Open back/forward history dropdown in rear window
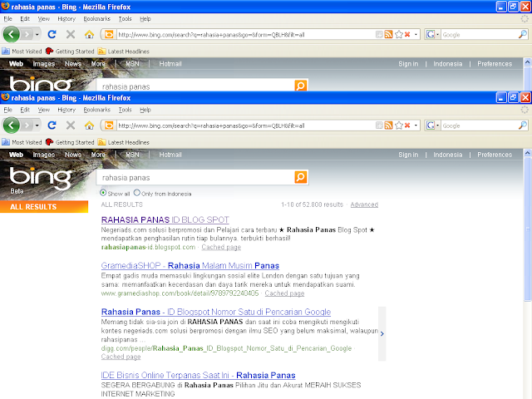532x399 pixels. coord(37,35)
